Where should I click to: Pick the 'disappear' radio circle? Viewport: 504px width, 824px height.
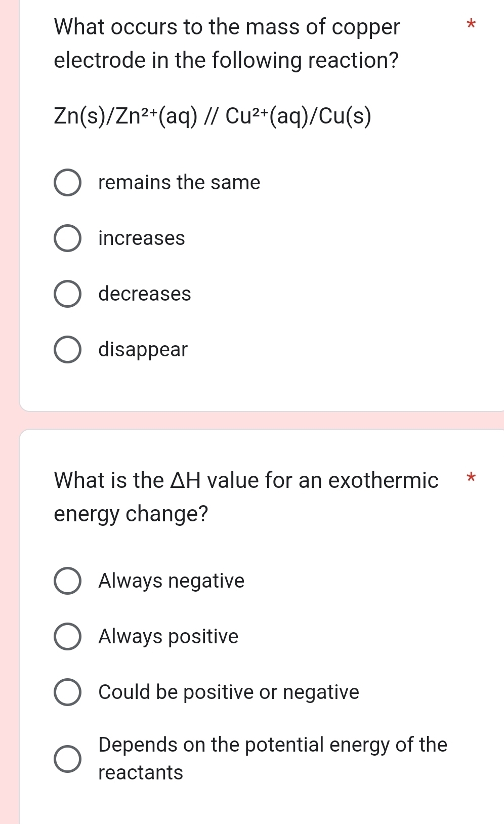[x=67, y=350]
